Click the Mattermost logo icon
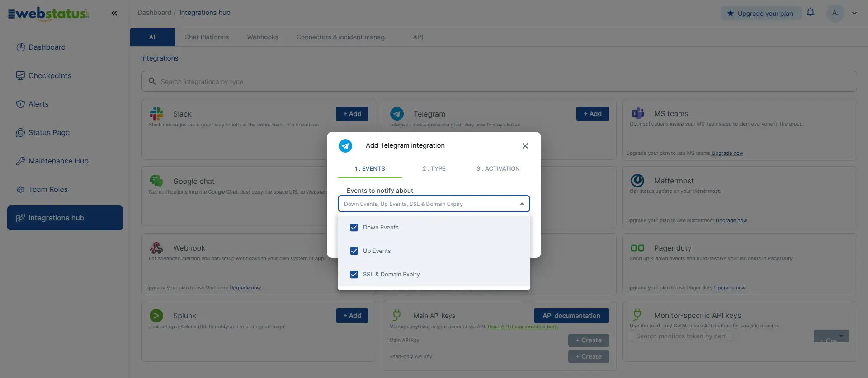This screenshot has height=378, width=868. 637,181
